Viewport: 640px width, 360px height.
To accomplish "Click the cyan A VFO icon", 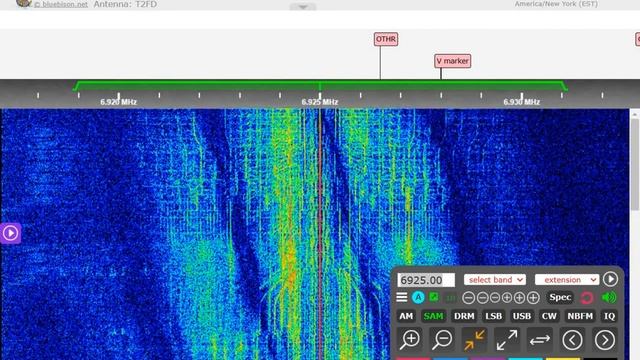I will point(418,298).
